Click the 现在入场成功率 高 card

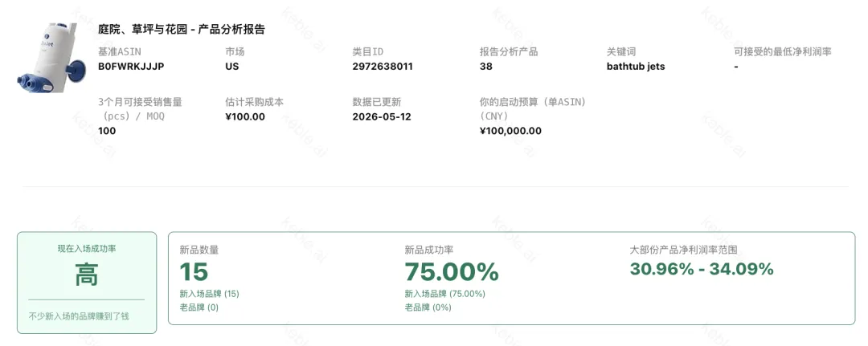point(87,283)
